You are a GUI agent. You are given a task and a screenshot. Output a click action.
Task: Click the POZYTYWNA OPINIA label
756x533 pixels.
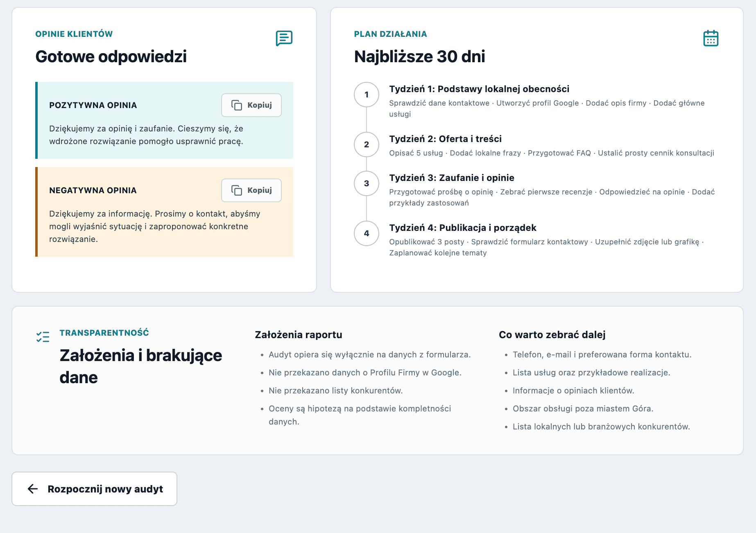click(x=93, y=105)
